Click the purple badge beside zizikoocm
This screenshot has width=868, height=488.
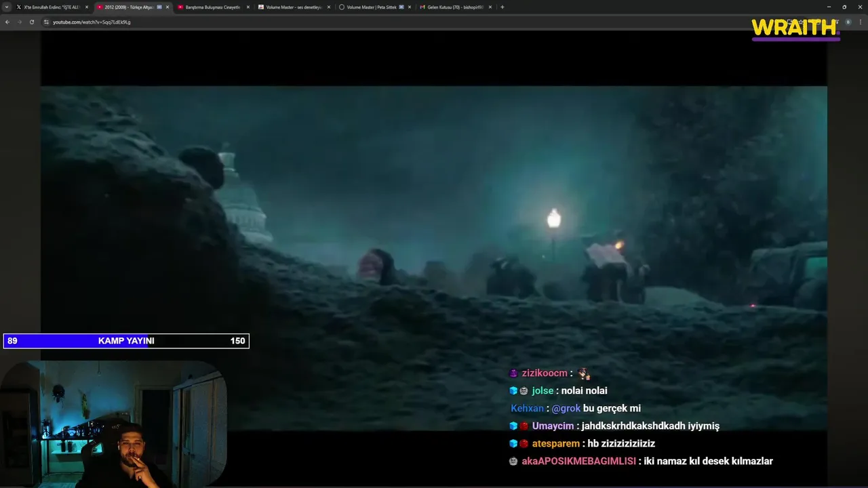click(x=513, y=373)
